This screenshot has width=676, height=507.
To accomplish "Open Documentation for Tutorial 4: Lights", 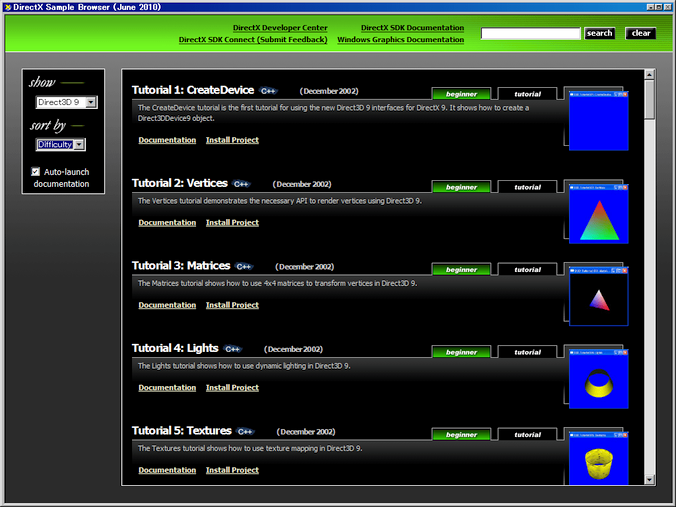I will [x=167, y=388].
